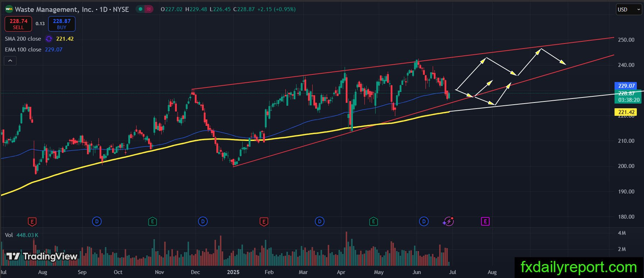Select the EMA 100 close indicator legend
Screen dimensions: 644x278
pyautogui.click(x=23, y=50)
